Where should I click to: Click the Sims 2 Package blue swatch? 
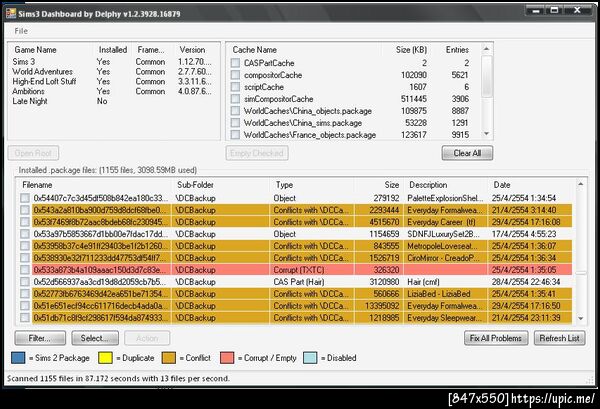tap(18, 358)
